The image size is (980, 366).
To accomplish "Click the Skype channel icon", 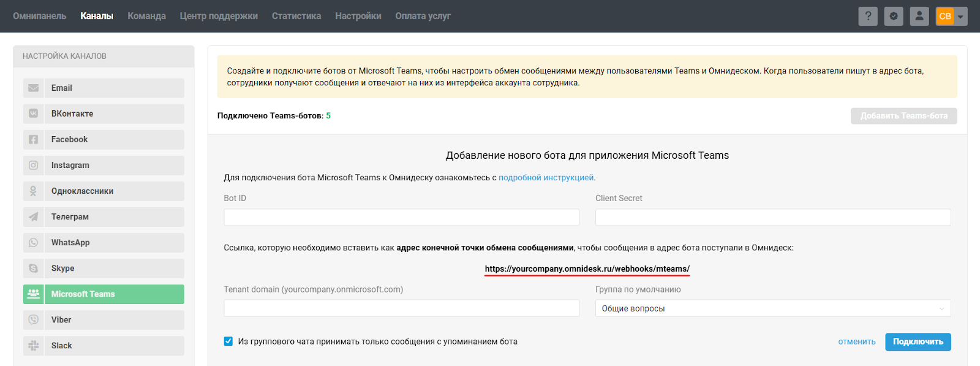I will pyautogui.click(x=33, y=269).
